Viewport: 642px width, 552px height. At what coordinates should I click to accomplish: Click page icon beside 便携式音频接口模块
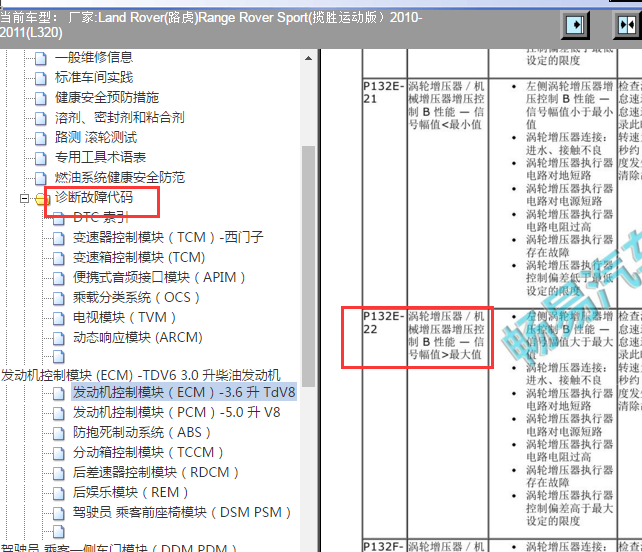59,278
